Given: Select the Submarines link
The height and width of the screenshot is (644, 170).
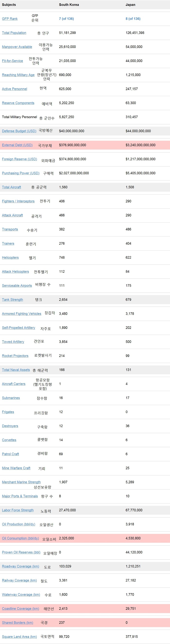Looking at the screenshot, I should click(x=11, y=398).
